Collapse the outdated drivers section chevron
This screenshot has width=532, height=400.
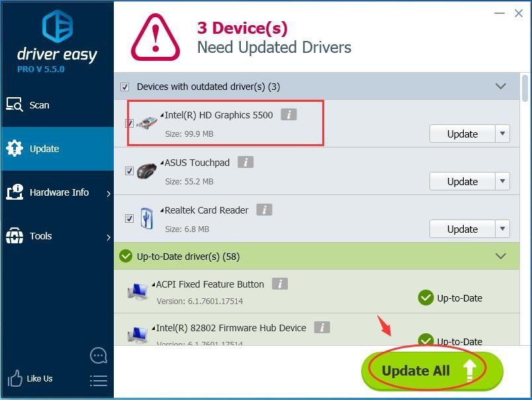[x=501, y=87]
